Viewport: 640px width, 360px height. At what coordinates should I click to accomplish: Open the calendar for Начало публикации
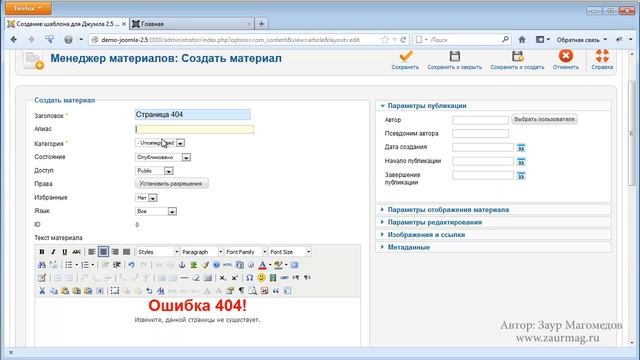point(521,162)
